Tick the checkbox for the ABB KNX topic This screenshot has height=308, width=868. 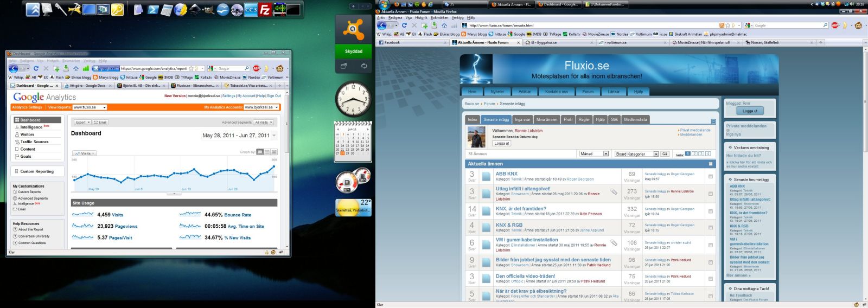point(711,176)
